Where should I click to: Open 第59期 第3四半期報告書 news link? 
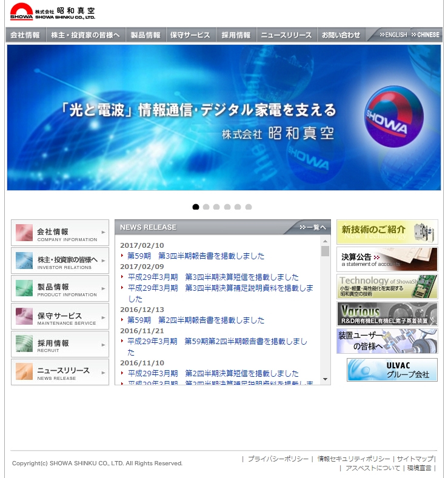tap(196, 256)
